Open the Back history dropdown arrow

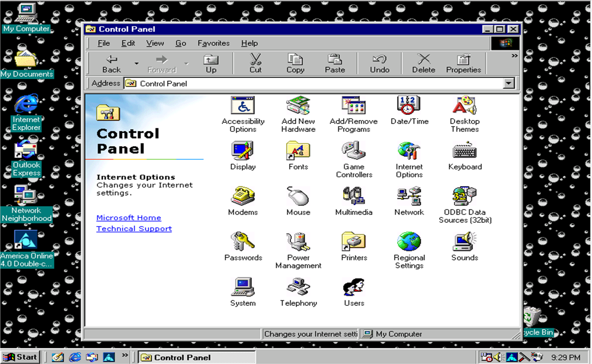(x=136, y=63)
